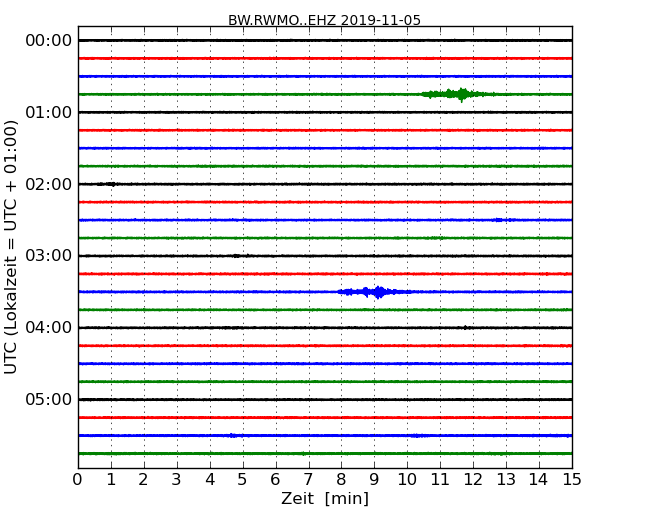Click the x-axis tick label 15
Image resolution: width=650 pixels, height=520 pixels.
572,479
